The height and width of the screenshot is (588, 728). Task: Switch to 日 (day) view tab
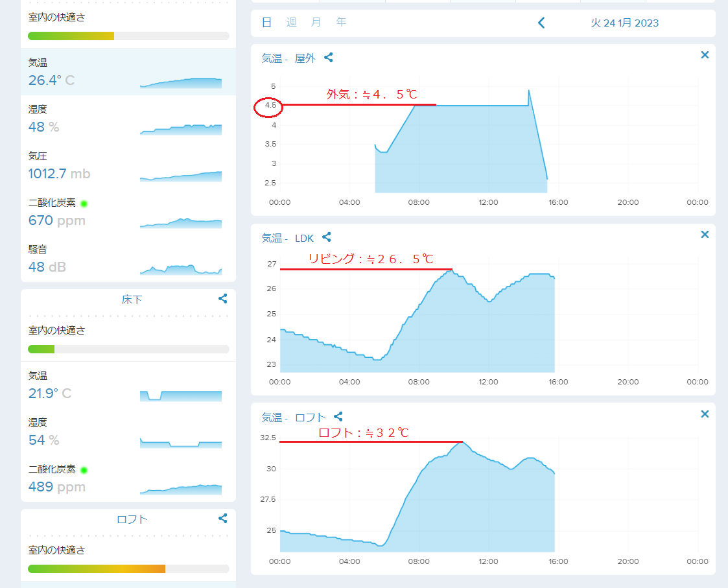click(x=266, y=23)
